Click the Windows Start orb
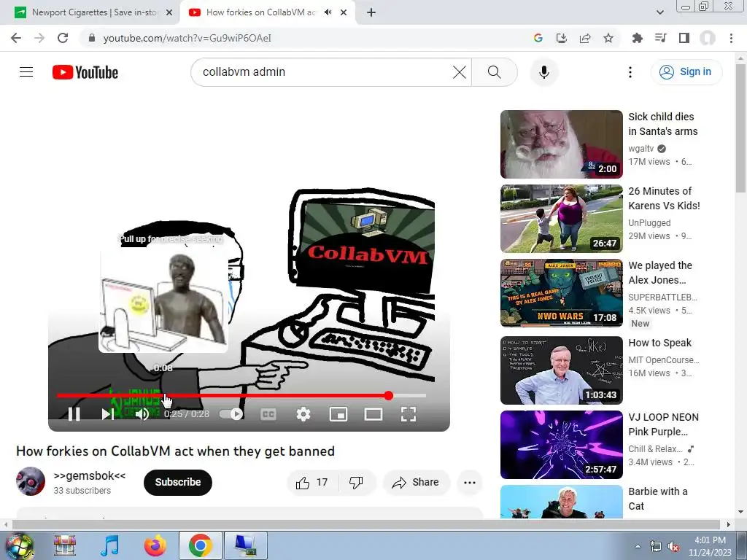This screenshot has height=560, width=747. [x=19, y=545]
